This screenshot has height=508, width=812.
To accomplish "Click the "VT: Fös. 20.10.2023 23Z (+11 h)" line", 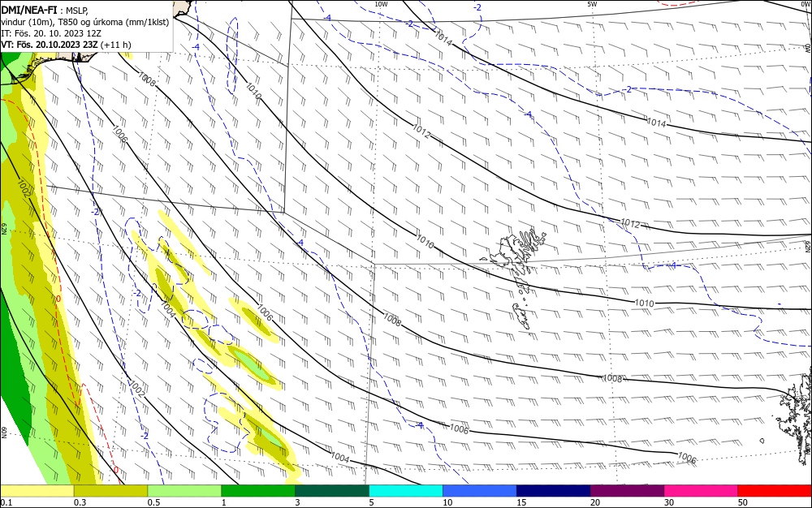I will 67,45.
